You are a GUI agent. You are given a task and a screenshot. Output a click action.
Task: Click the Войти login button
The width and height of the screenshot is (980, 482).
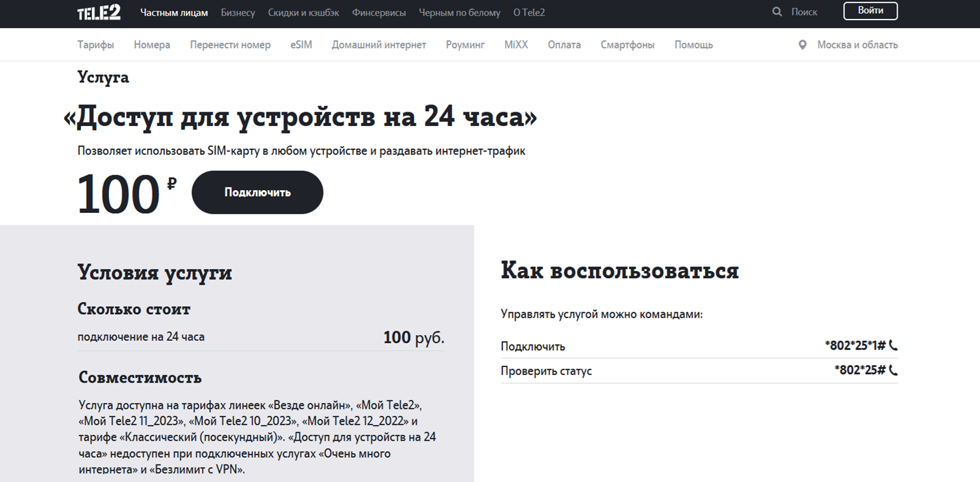point(870,11)
